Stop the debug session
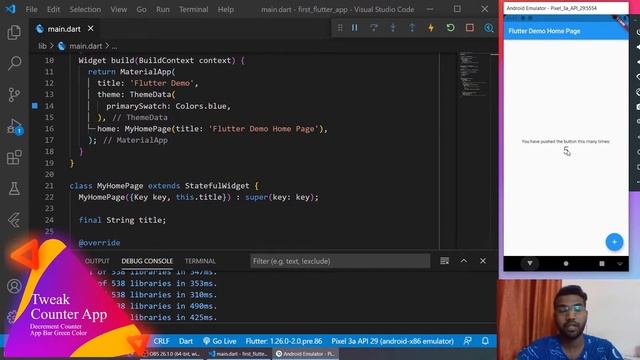 pos(470,28)
